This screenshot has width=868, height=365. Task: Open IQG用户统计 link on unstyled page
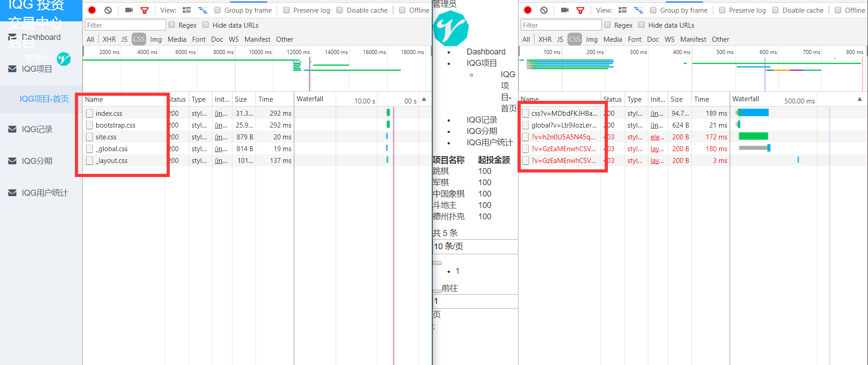pyautogui.click(x=490, y=143)
